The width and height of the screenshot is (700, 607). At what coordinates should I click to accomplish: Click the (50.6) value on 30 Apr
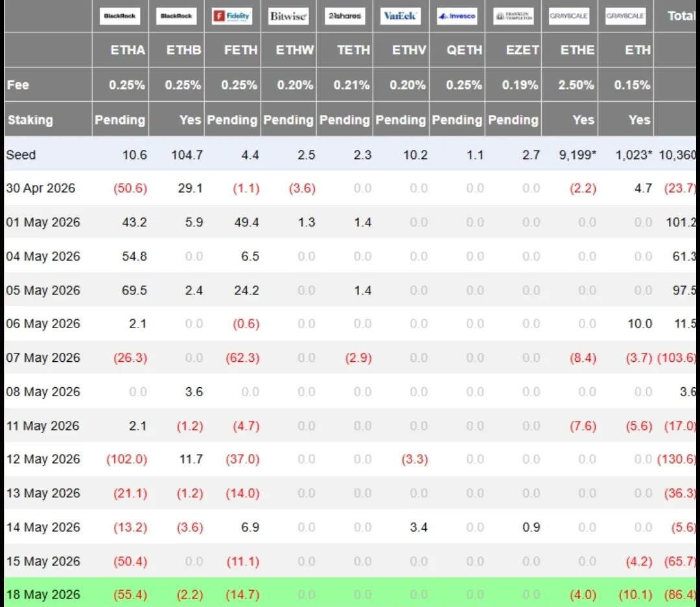click(130, 189)
